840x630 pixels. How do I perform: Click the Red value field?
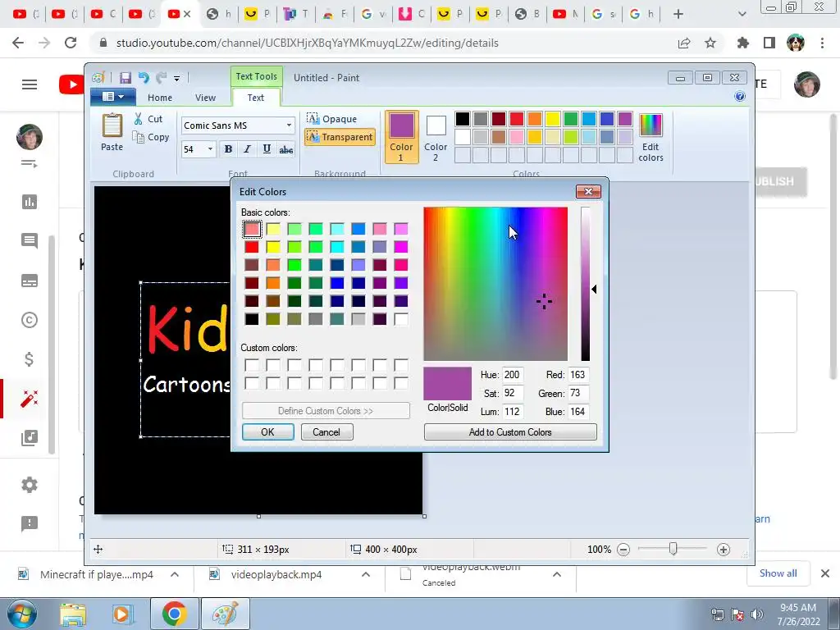click(578, 375)
